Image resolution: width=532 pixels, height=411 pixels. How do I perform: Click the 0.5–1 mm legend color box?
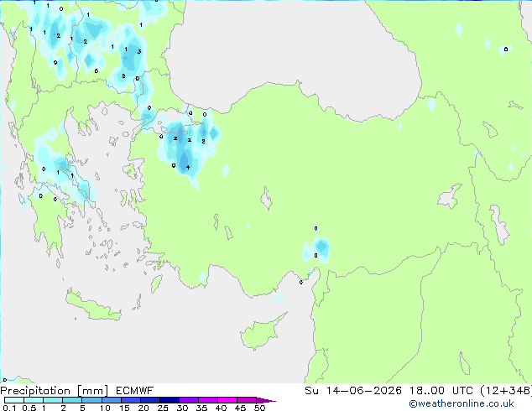[x=34, y=400]
